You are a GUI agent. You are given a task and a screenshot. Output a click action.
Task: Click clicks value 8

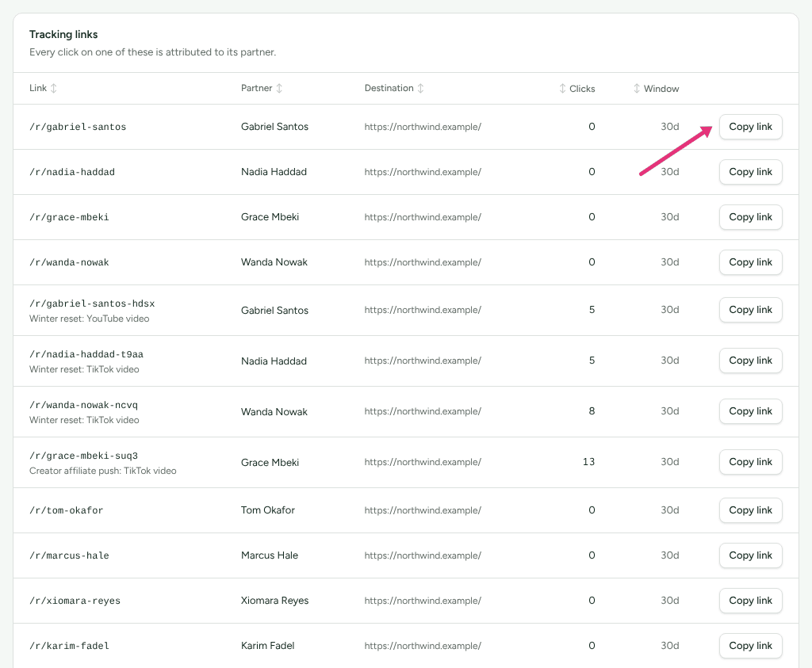[592, 411]
